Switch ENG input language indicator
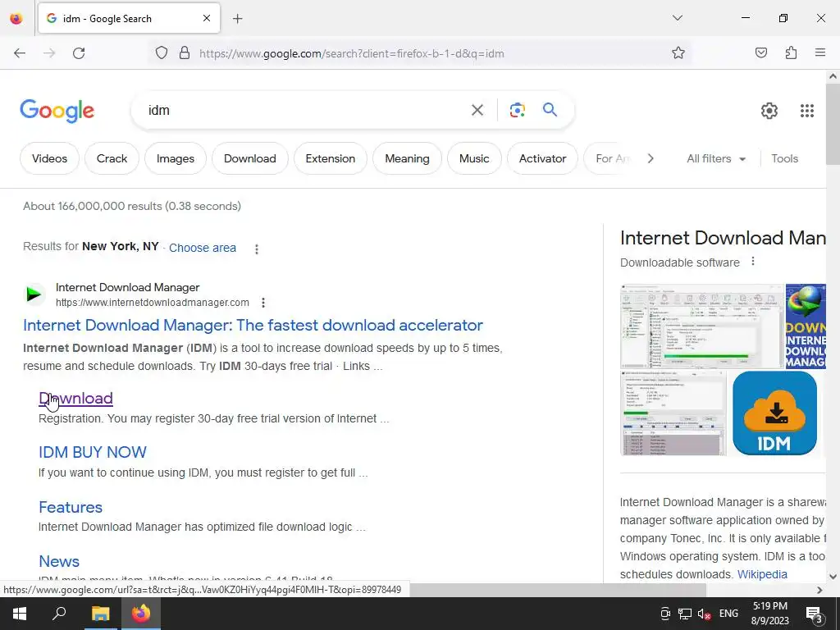 click(728, 614)
